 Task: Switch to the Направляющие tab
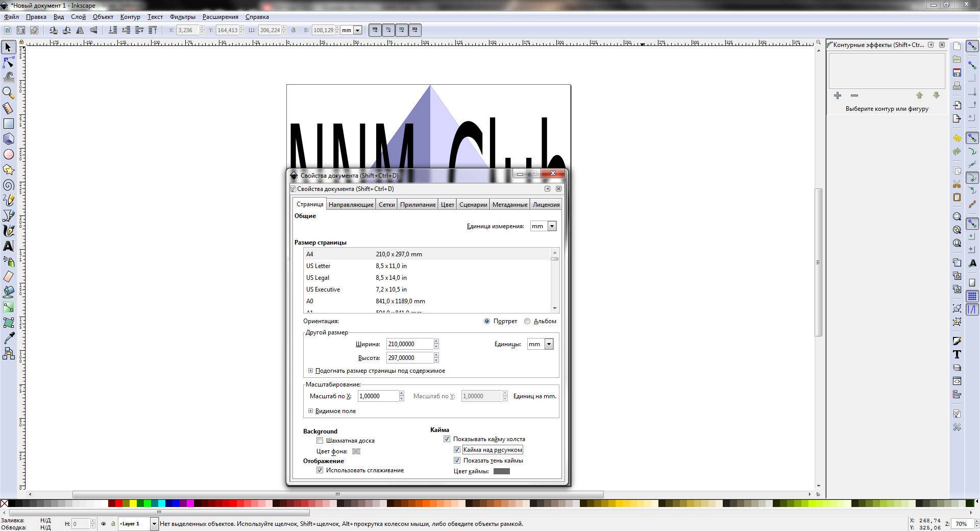click(351, 205)
